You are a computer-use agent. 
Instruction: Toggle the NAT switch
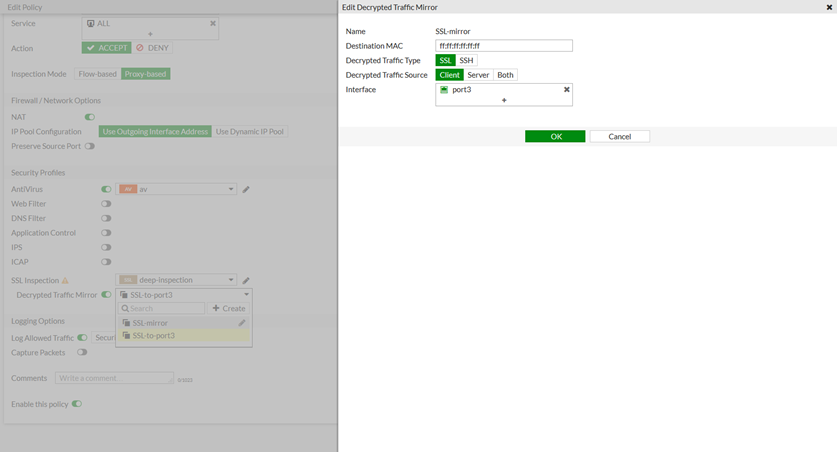(x=90, y=117)
